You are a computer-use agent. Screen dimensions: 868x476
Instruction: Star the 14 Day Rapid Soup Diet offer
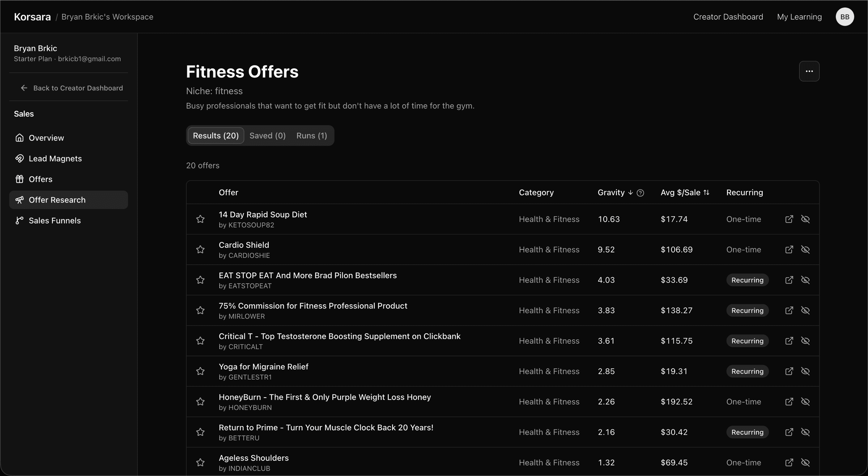click(x=200, y=219)
